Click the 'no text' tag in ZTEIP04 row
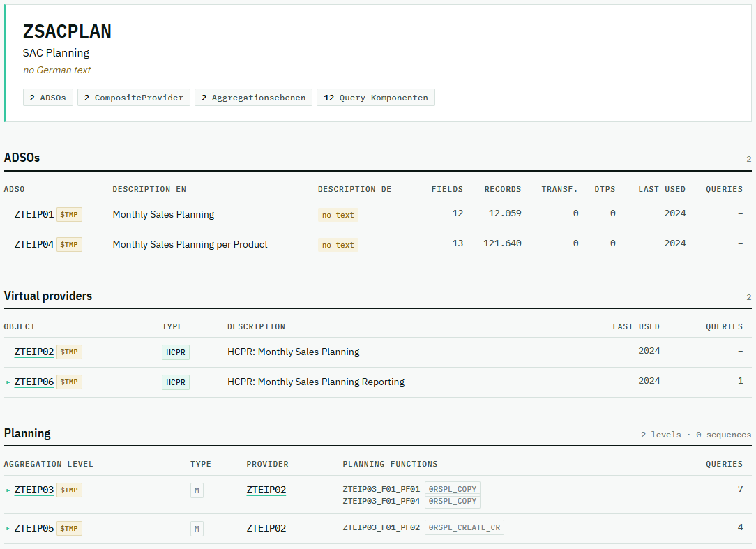The height and width of the screenshot is (549, 756). coord(338,245)
